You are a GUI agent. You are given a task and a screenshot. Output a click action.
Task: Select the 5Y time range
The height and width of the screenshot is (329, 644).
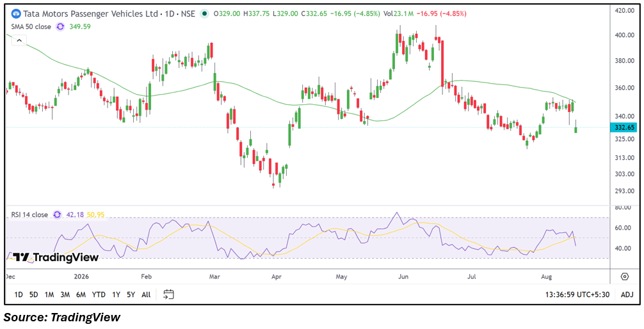pyautogui.click(x=131, y=294)
